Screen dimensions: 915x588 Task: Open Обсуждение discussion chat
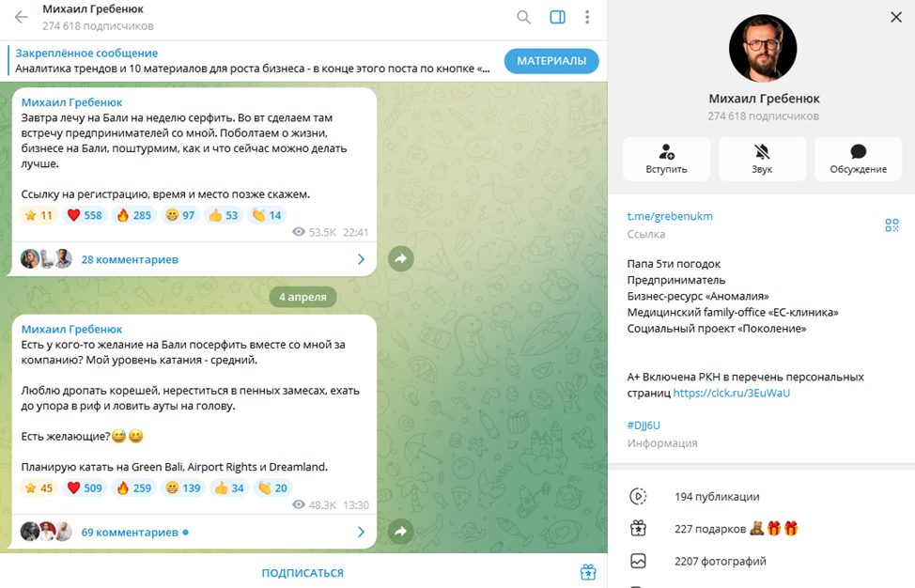click(858, 159)
